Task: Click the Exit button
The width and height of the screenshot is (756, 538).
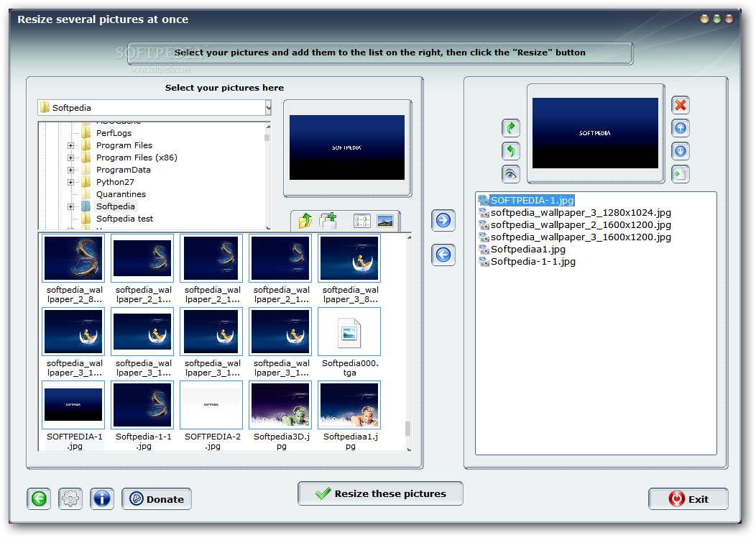Action: tap(688, 499)
